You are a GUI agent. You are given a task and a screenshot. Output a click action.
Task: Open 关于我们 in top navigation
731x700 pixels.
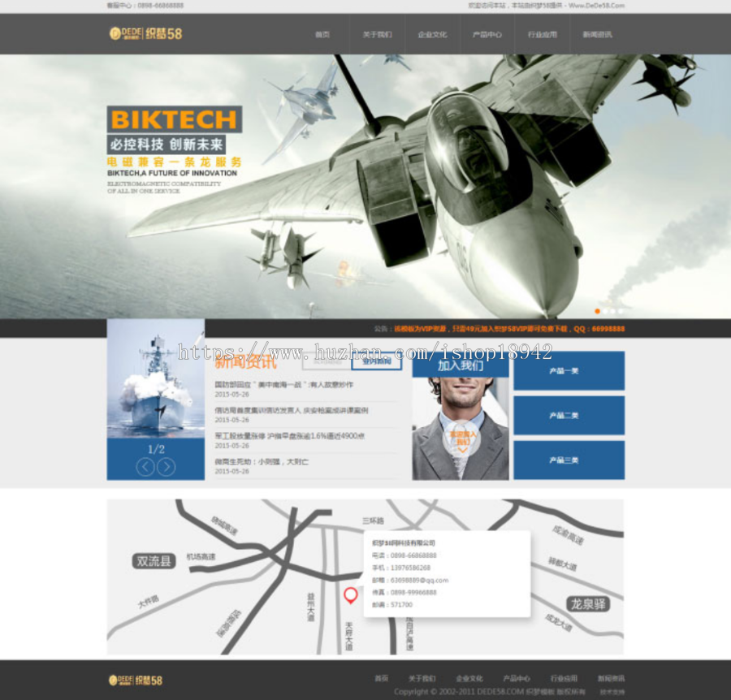377,34
